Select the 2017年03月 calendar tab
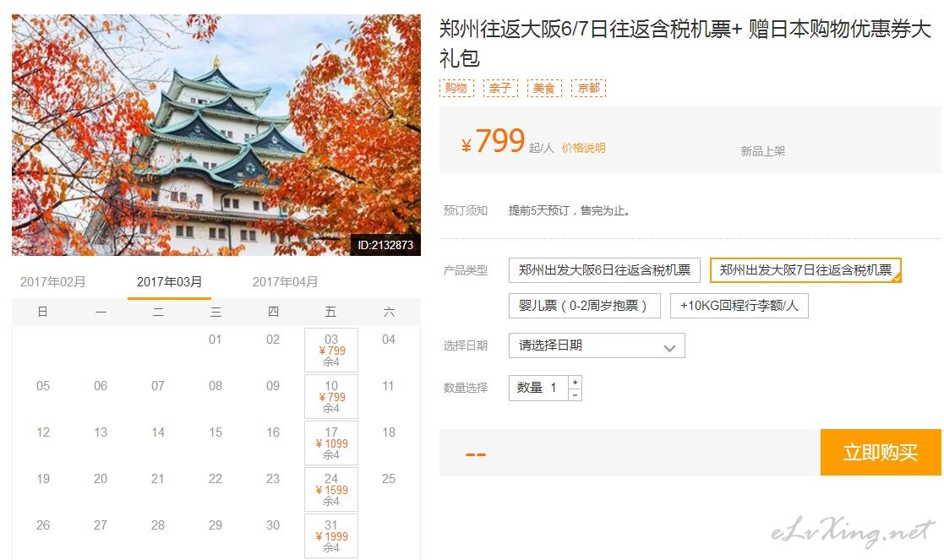The width and height of the screenshot is (944, 560). pos(169,281)
